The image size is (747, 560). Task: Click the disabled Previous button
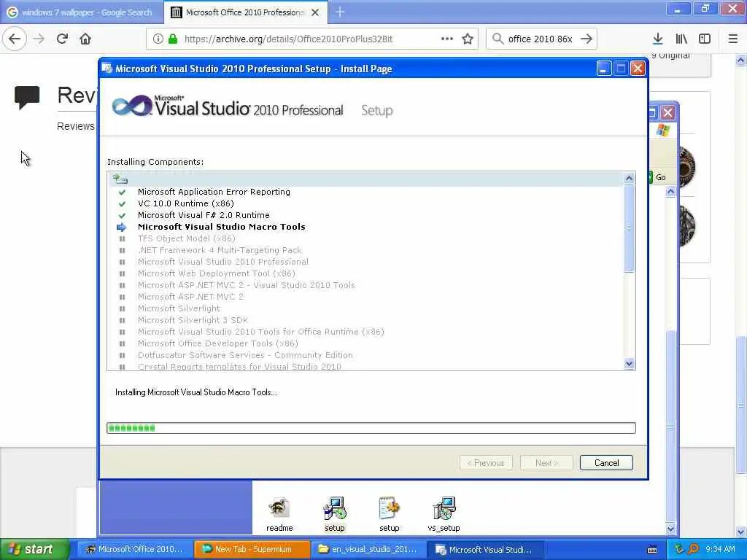pyautogui.click(x=486, y=463)
